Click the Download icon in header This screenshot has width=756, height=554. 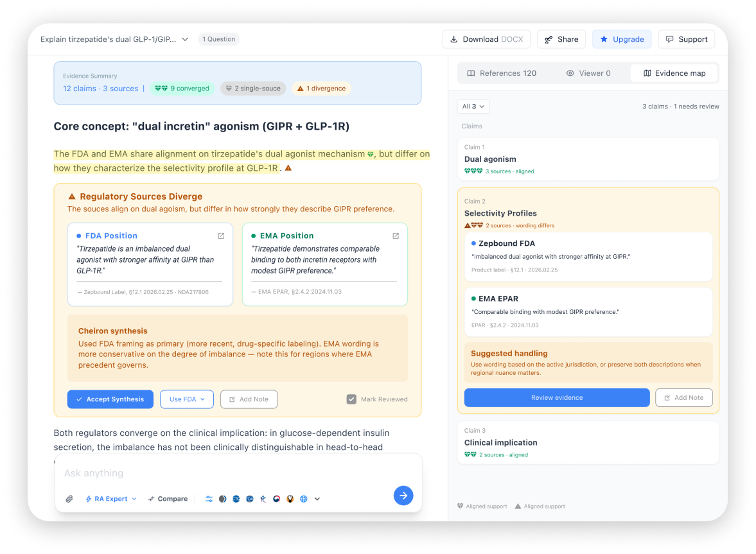453,40
